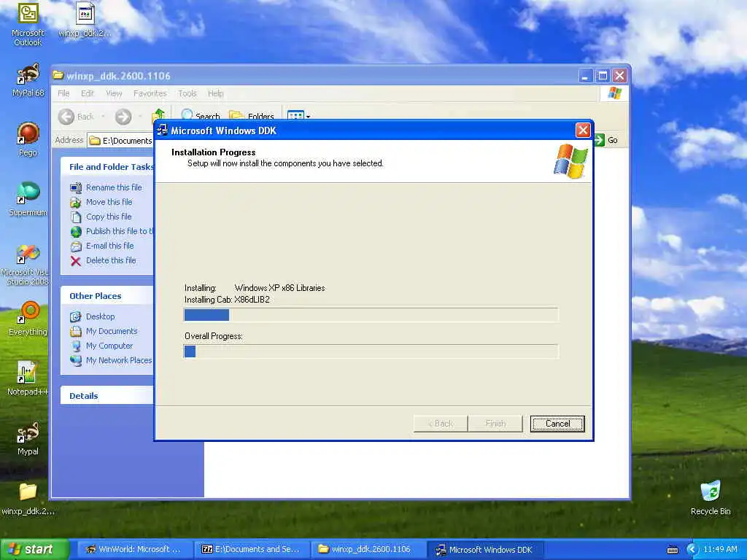This screenshot has height=560, width=747.
Task: Expand hidden tray icons arrow
Action: click(x=692, y=549)
